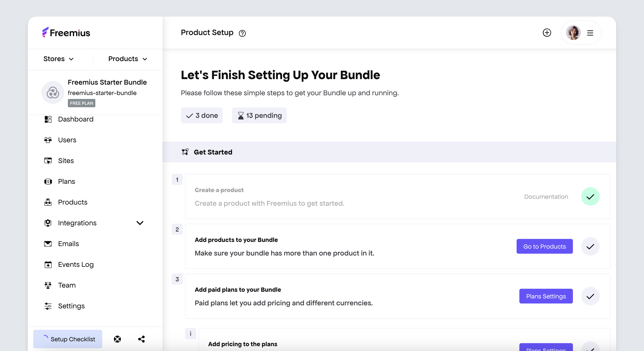Select the FREE PLAN badge
Screen dimensions: 644x351
[x=81, y=103]
